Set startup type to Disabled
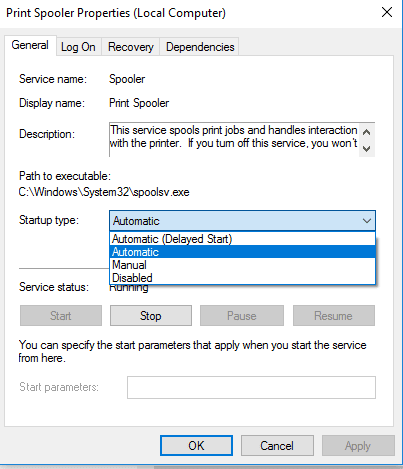The image size is (403, 469). click(242, 278)
